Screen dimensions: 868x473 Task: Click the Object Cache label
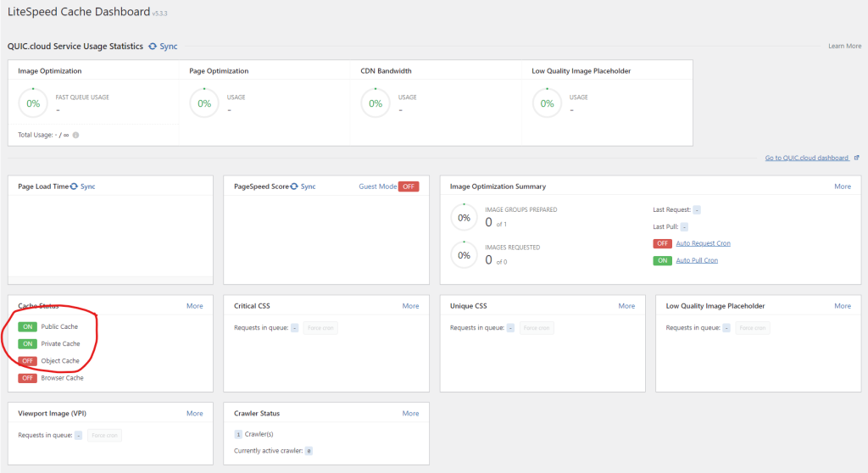pyautogui.click(x=60, y=361)
